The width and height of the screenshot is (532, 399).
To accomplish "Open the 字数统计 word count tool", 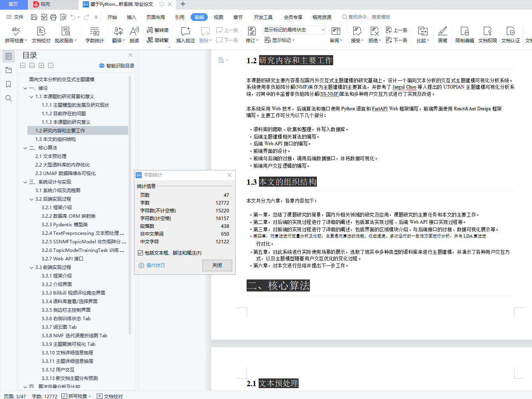I will point(94,35).
